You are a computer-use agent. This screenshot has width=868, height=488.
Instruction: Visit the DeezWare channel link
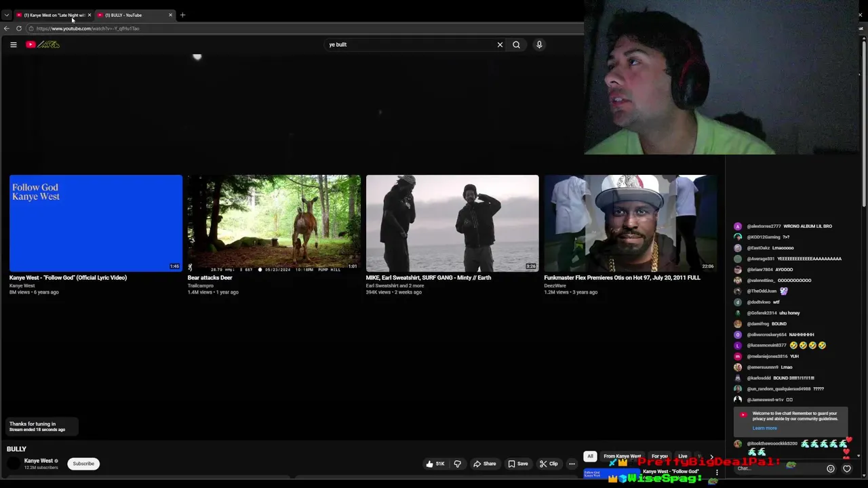pos(555,286)
